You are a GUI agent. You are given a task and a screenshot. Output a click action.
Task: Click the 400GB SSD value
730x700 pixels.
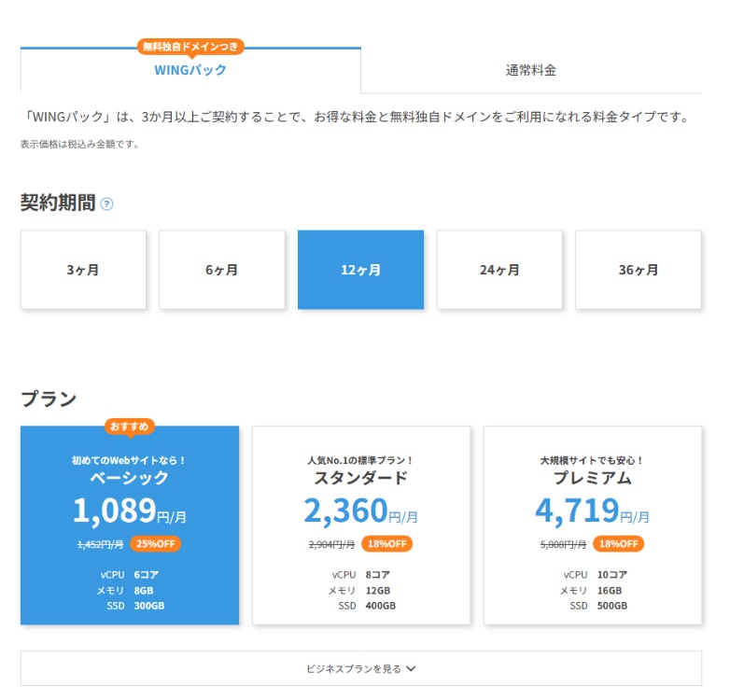tap(380, 606)
